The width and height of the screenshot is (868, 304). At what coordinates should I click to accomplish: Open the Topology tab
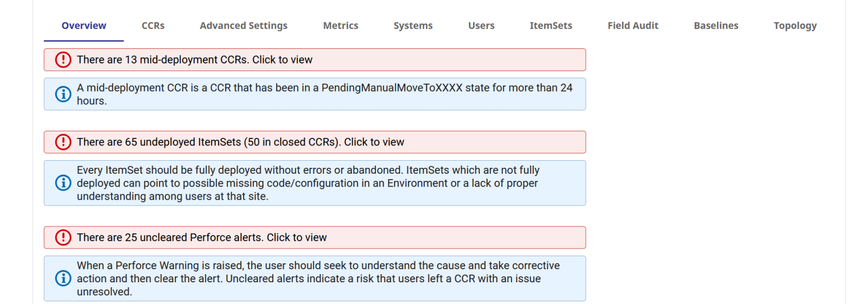[x=795, y=26]
